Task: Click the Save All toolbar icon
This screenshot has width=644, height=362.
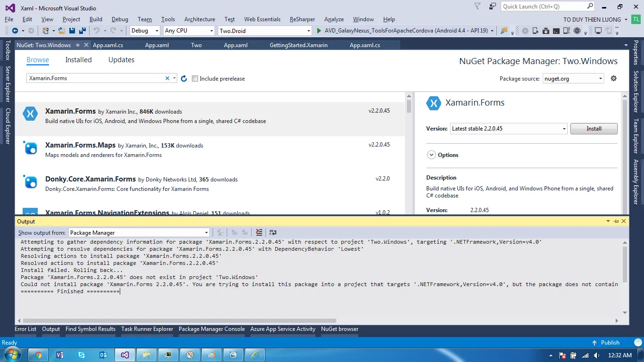Action: pos(82,31)
